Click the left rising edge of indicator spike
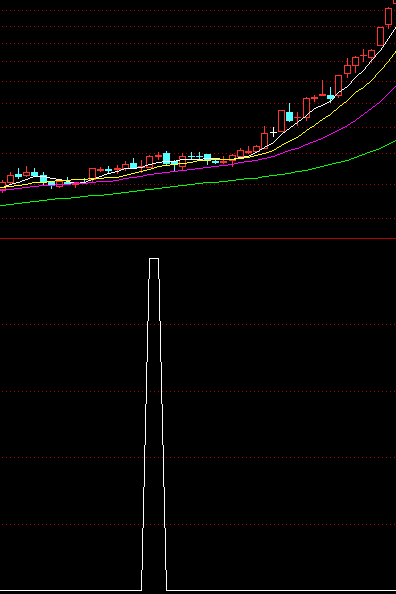Image resolution: width=396 pixels, height=594 pixels. [146, 424]
